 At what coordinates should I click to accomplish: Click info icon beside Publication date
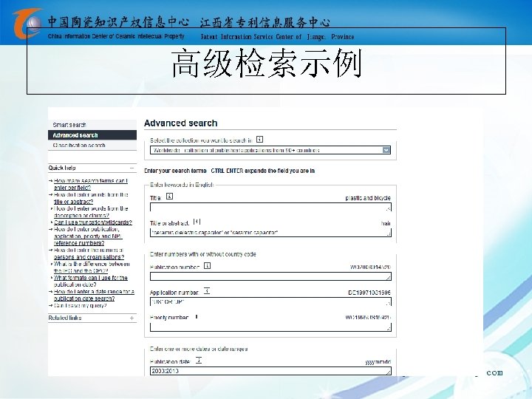point(199,361)
